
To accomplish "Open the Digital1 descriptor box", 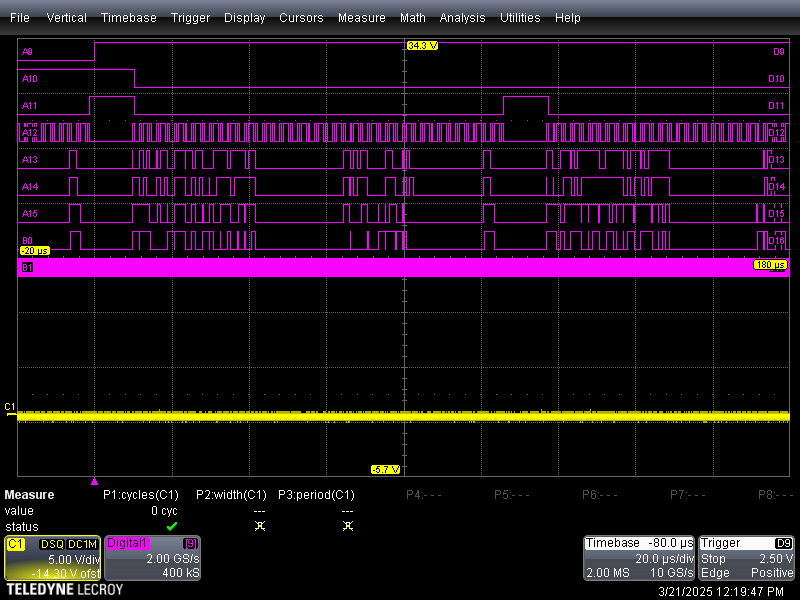I will (153, 558).
